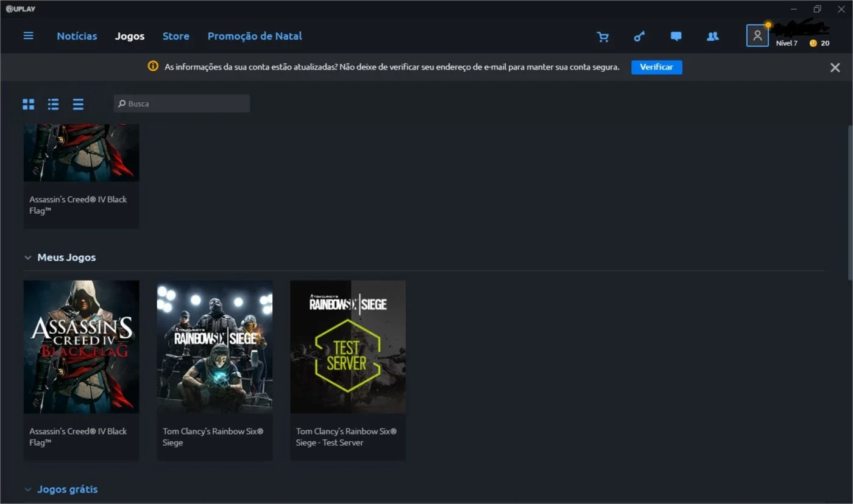The image size is (853, 504).
Task: Click the 'Tom Clancy's Rainbow Six® Siege' title text
Action: (213, 436)
